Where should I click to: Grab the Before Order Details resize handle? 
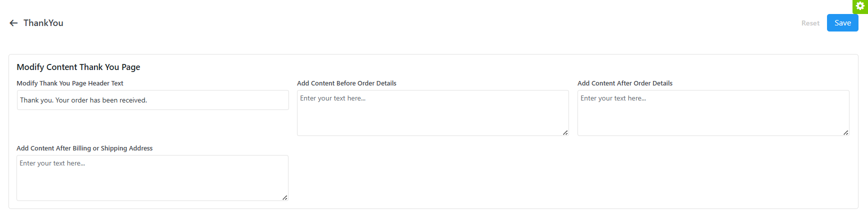coord(565,132)
